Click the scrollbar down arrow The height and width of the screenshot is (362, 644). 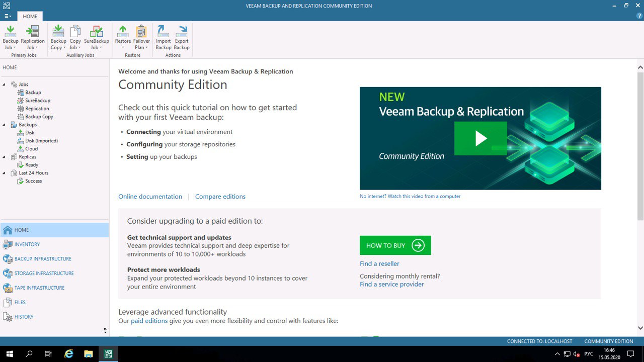coord(640,328)
